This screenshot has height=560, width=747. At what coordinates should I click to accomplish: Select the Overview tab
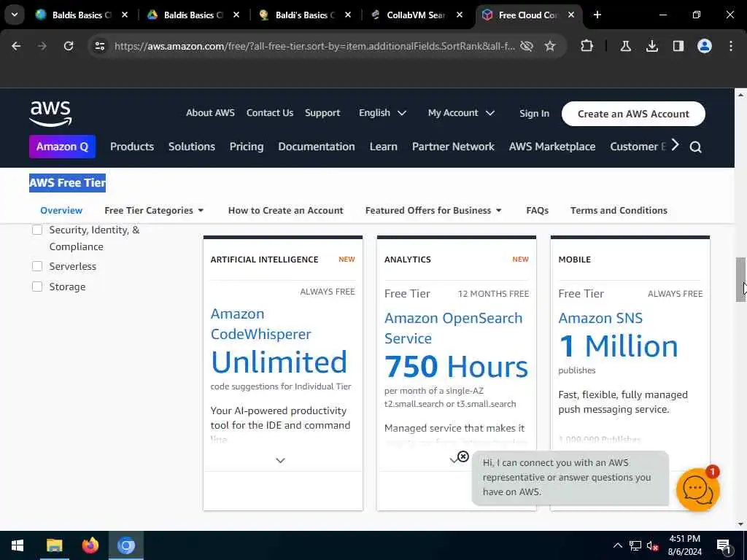point(61,211)
